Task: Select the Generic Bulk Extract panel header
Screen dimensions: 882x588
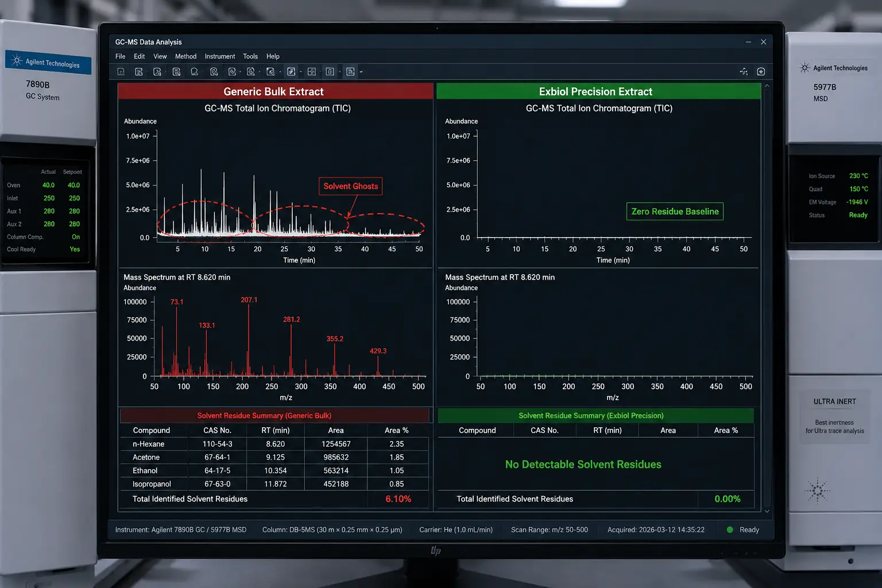Action: (x=276, y=91)
